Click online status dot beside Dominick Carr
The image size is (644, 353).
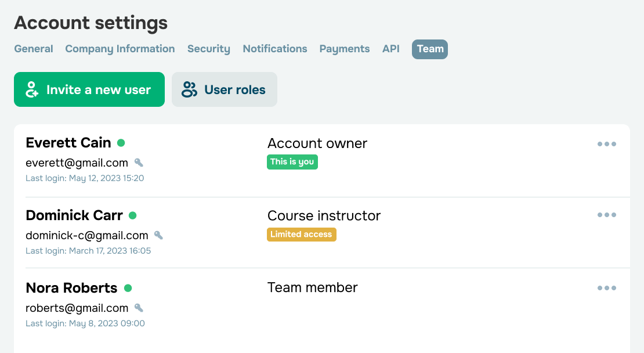point(132,215)
